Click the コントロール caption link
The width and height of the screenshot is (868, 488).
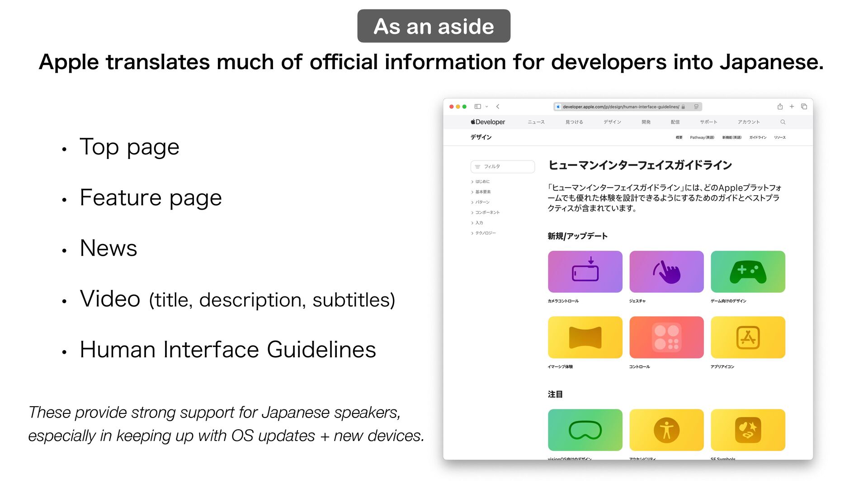(639, 367)
